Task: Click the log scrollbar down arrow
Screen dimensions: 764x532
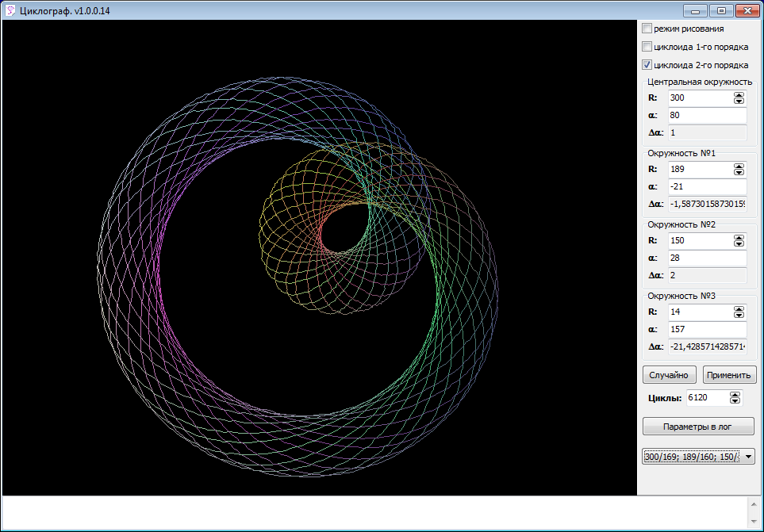Action: (754, 521)
